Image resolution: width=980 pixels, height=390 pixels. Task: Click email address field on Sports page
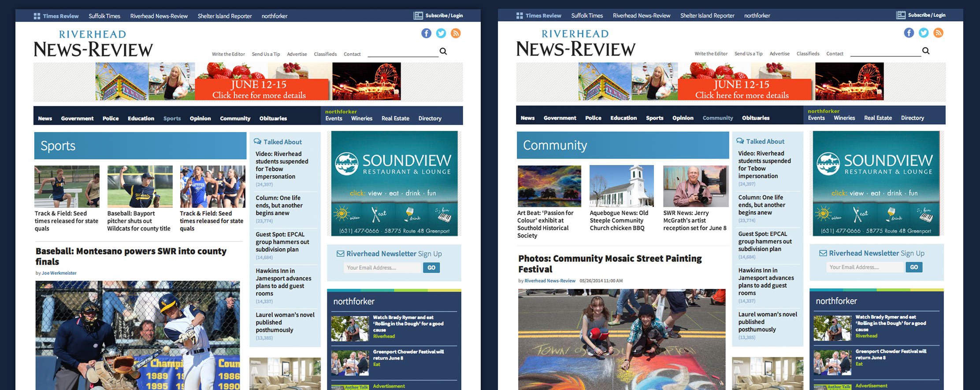[x=382, y=268]
